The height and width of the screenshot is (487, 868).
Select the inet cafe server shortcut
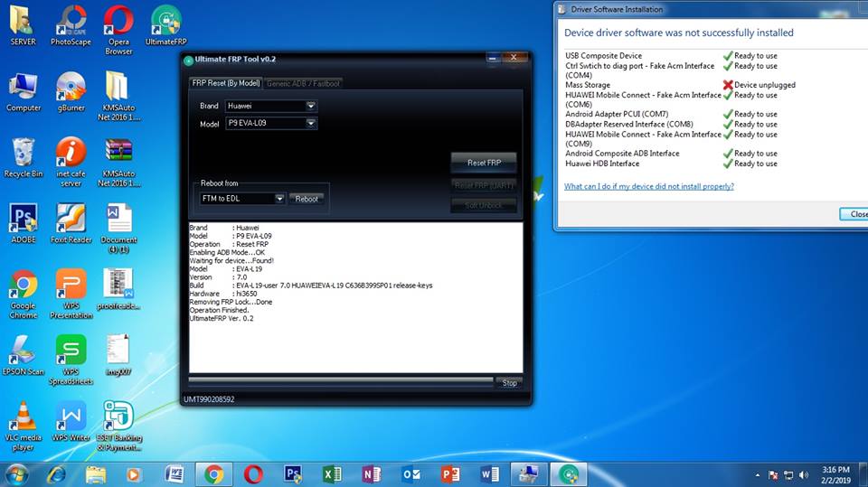71,163
